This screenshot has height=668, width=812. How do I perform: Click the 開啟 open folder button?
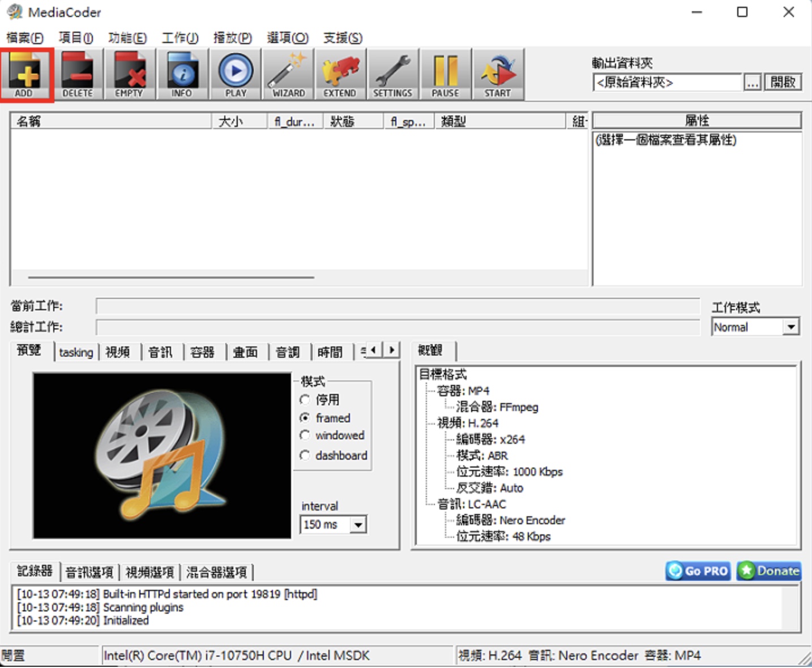783,83
